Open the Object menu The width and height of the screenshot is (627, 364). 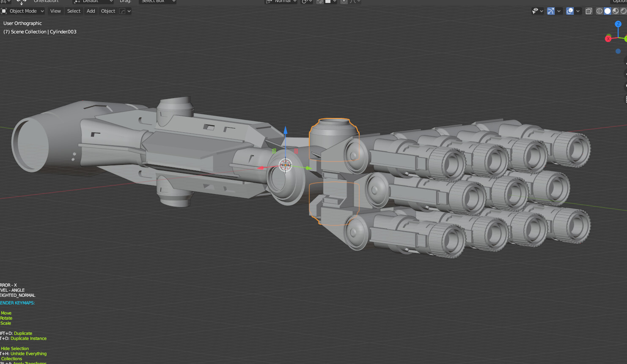[108, 11]
